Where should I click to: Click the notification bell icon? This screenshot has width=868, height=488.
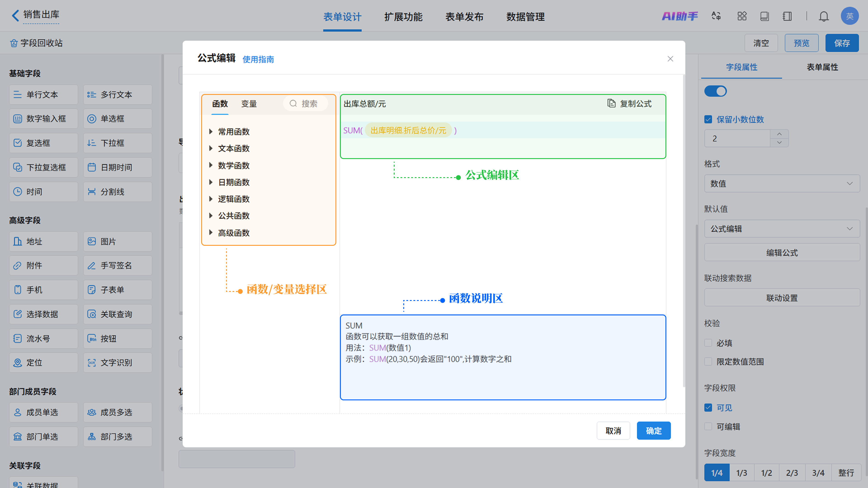[x=823, y=16]
